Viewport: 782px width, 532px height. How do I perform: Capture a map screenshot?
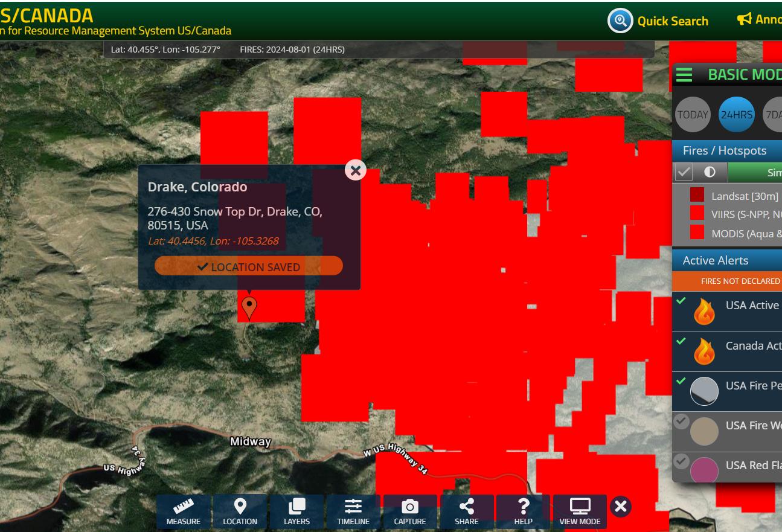[x=410, y=512]
